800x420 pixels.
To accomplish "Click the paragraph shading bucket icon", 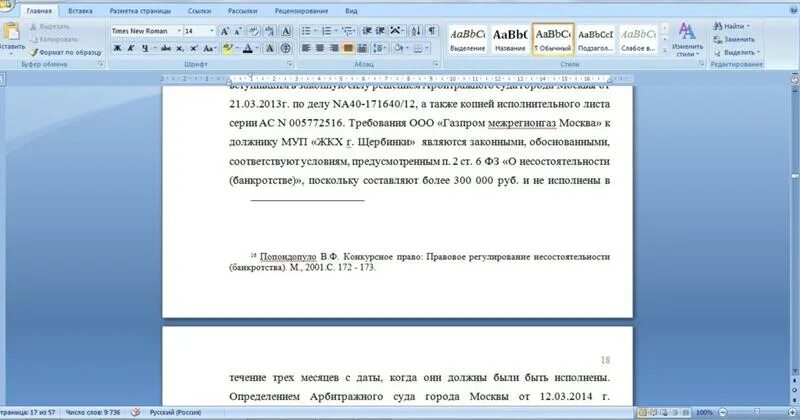I will [398, 48].
